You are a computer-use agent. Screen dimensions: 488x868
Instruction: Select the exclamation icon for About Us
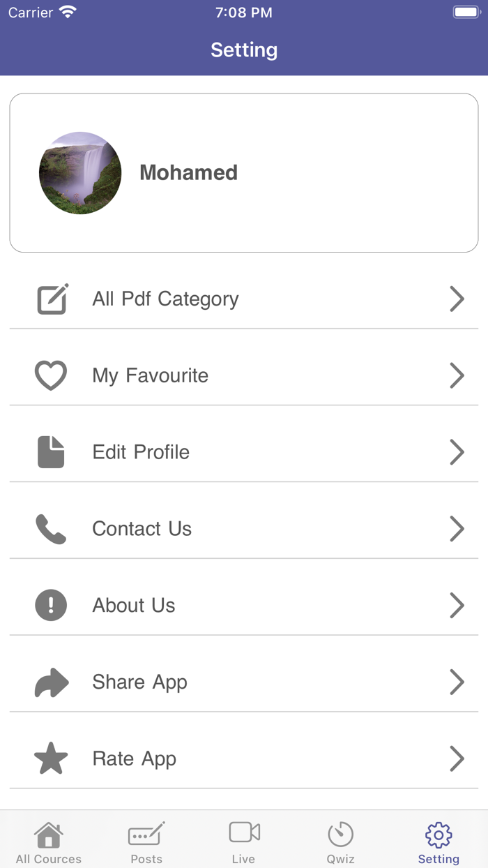tap(50, 605)
